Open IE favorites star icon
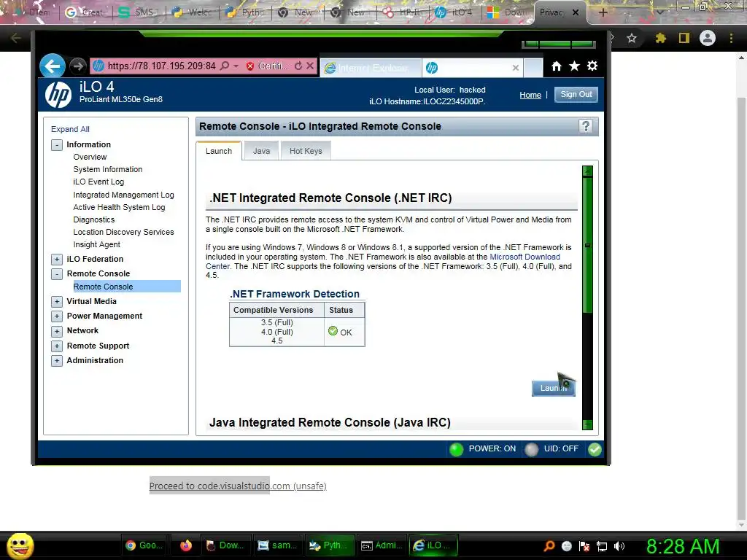 (575, 66)
